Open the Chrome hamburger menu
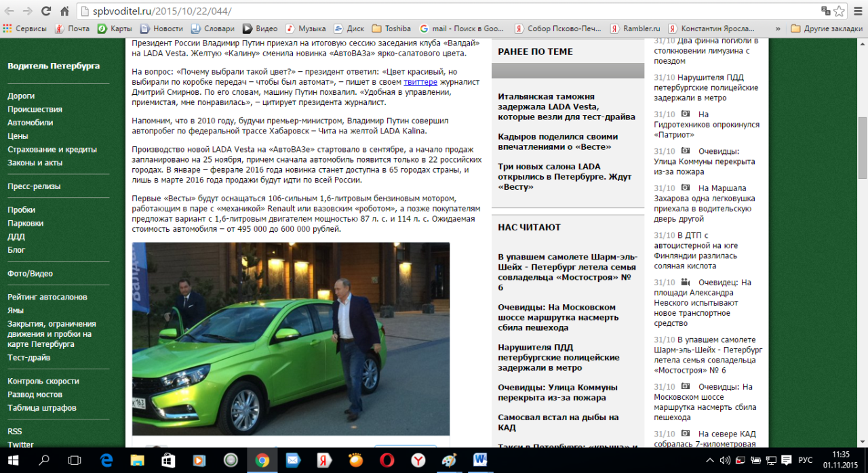The height and width of the screenshot is (473, 868). (x=856, y=11)
